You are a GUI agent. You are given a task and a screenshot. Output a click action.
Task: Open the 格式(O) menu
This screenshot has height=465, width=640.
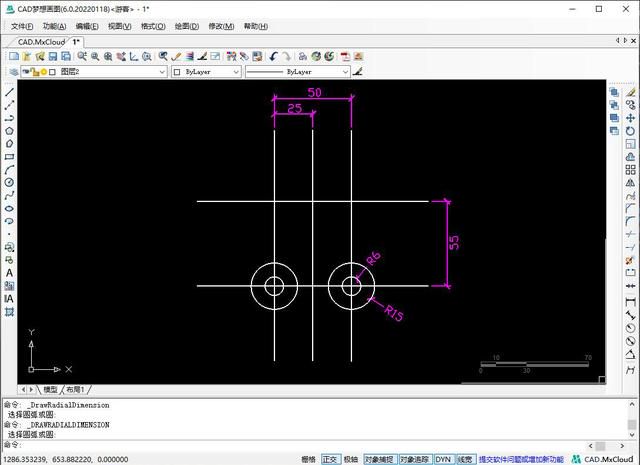coord(153,27)
